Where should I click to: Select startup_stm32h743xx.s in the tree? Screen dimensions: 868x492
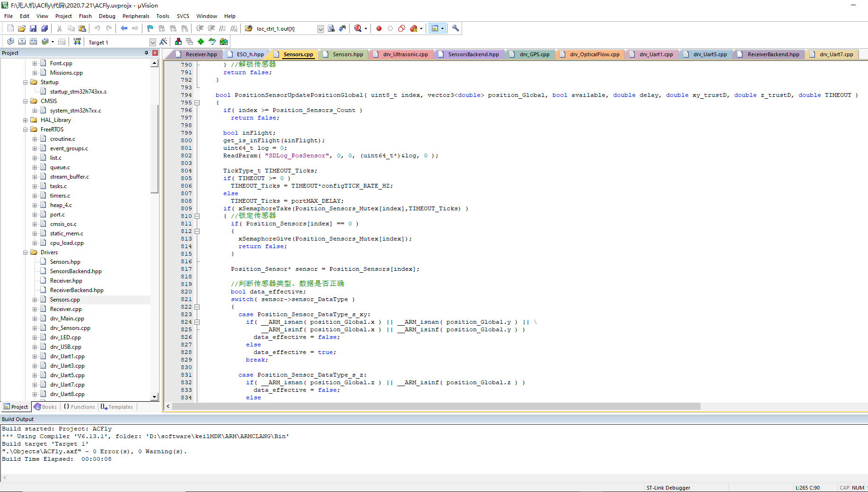78,92
